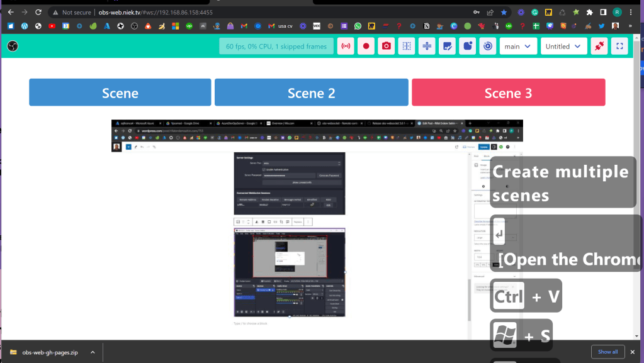Open the YouTube bookmark

pos(52,26)
